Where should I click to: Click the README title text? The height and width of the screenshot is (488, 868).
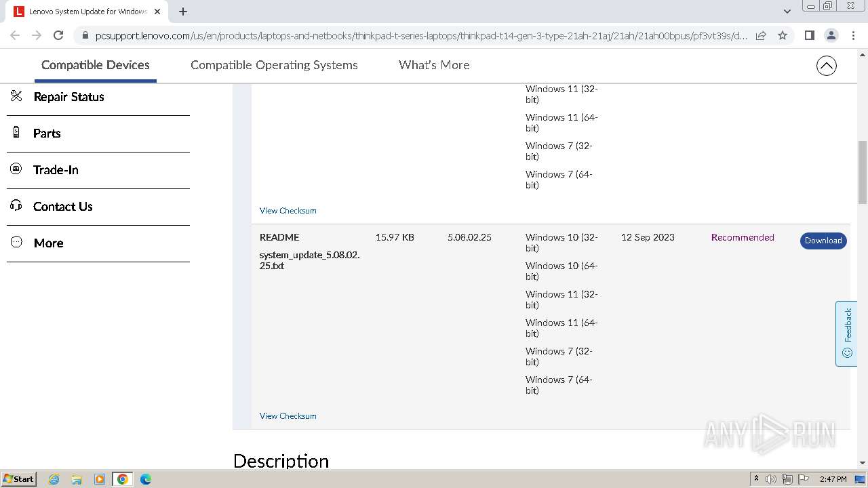[279, 237]
